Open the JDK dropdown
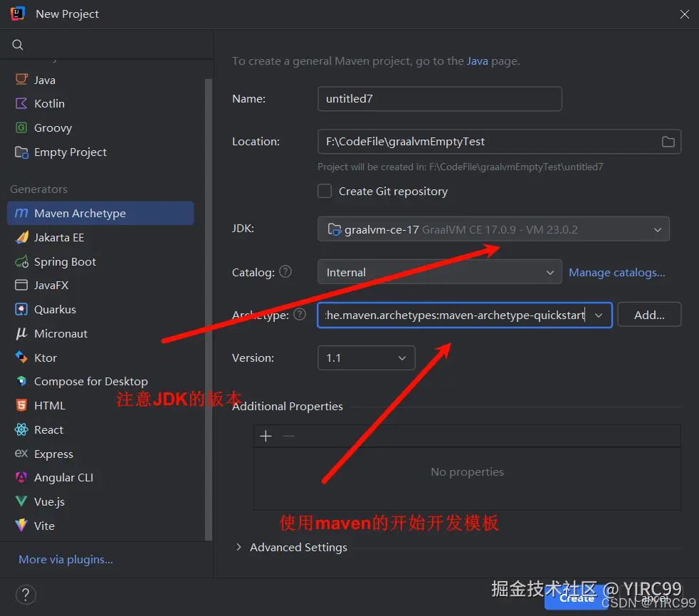 pos(493,229)
